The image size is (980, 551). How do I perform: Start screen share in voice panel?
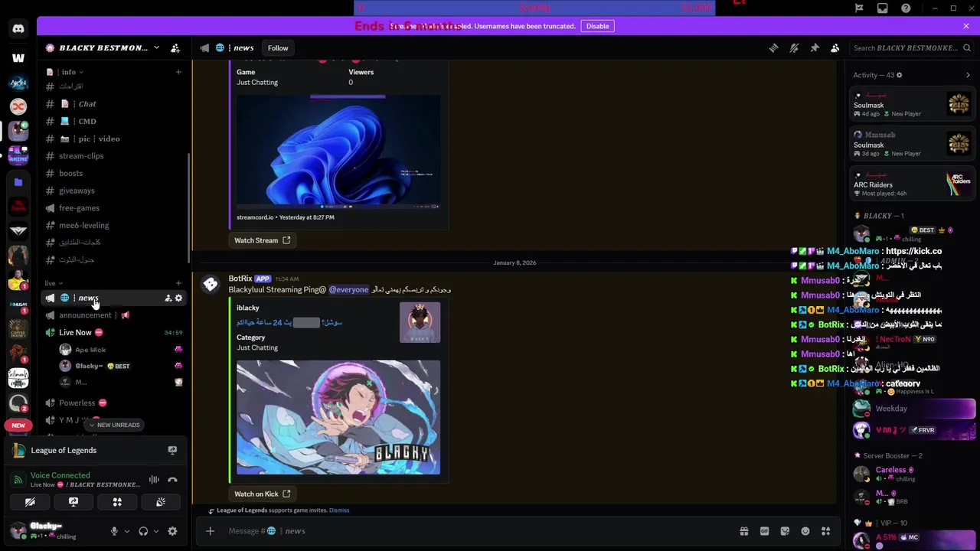(73, 503)
